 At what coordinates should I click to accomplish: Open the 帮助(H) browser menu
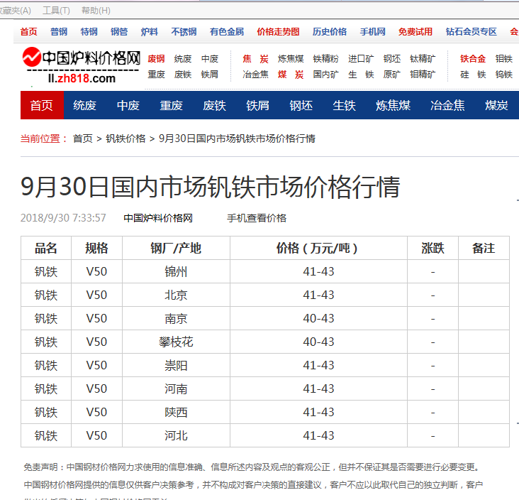pyautogui.click(x=96, y=11)
